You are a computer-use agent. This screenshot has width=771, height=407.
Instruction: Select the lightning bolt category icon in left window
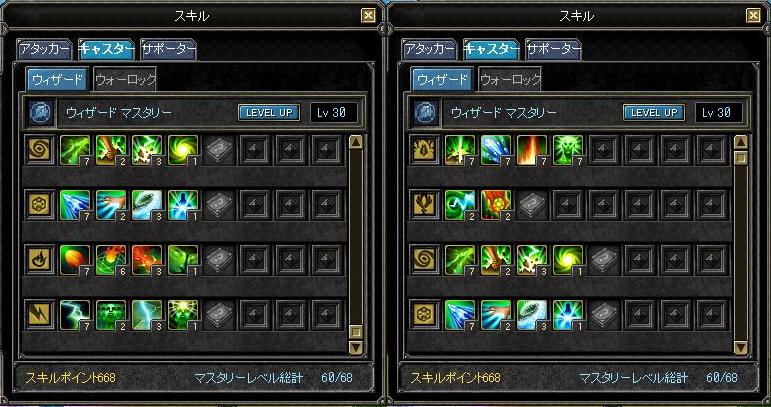pyautogui.click(x=39, y=315)
